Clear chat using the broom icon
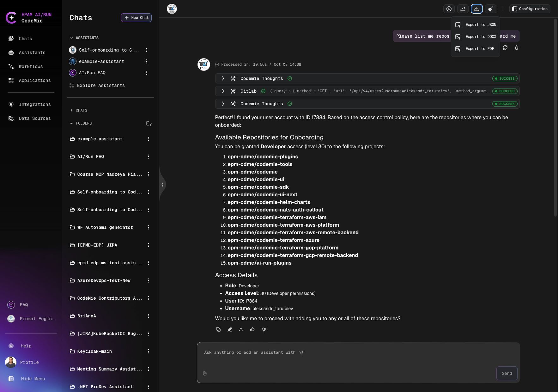The height and width of the screenshot is (392, 558). (x=491, y=9)
